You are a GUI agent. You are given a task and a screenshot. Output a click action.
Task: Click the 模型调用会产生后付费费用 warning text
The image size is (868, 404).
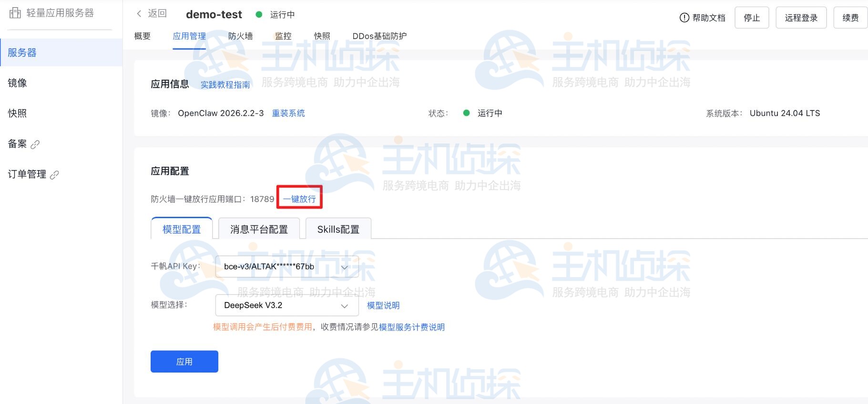(x=262, y=327)
